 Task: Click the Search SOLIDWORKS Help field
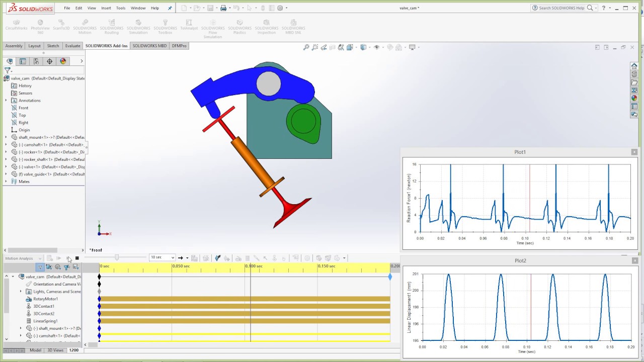click(561, 8)
